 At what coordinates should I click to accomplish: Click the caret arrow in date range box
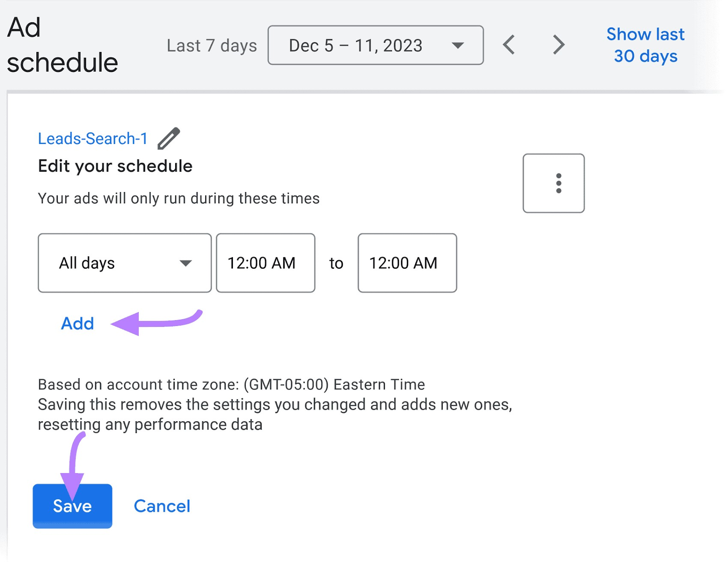457,45
